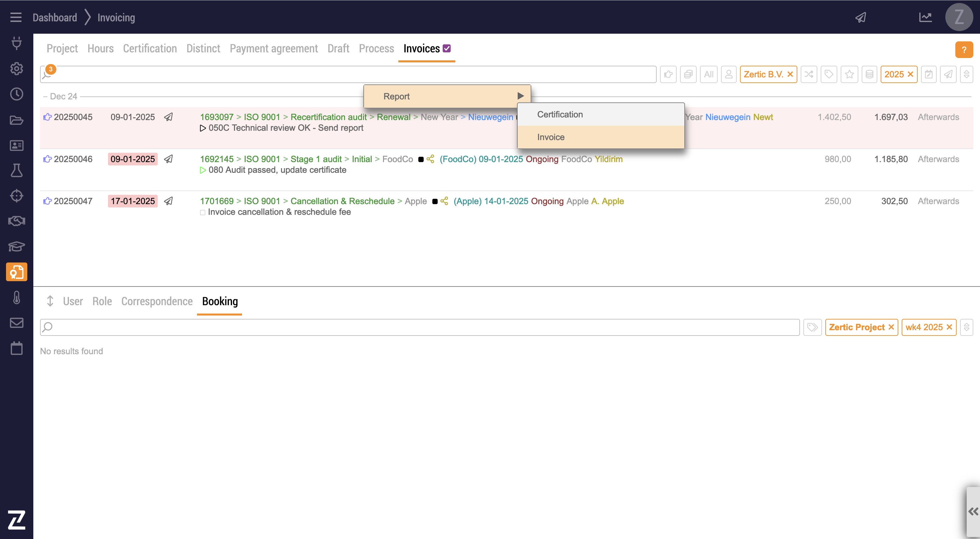Click the plug icon in the sidebar

(x=16, y=43)
